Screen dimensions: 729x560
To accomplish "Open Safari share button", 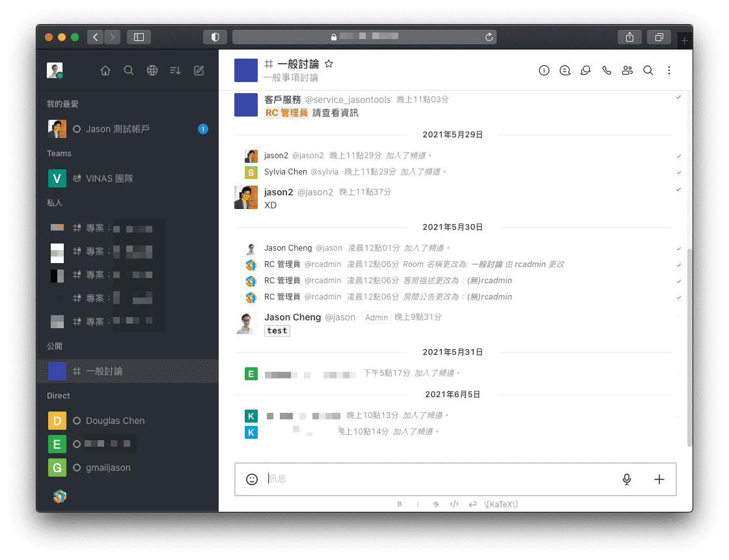I will pos(629,37).
